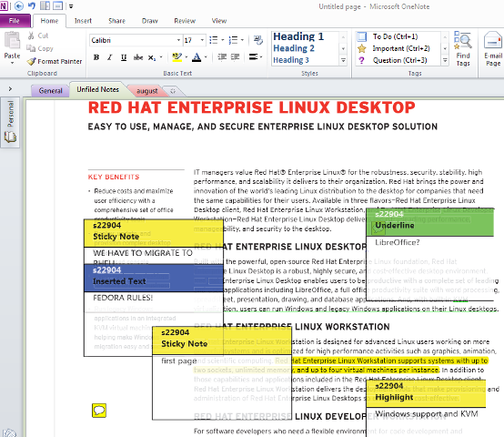Open the font size 17 dropdown
The width and height of the screenshot is (504, 437).
point(202,40)
